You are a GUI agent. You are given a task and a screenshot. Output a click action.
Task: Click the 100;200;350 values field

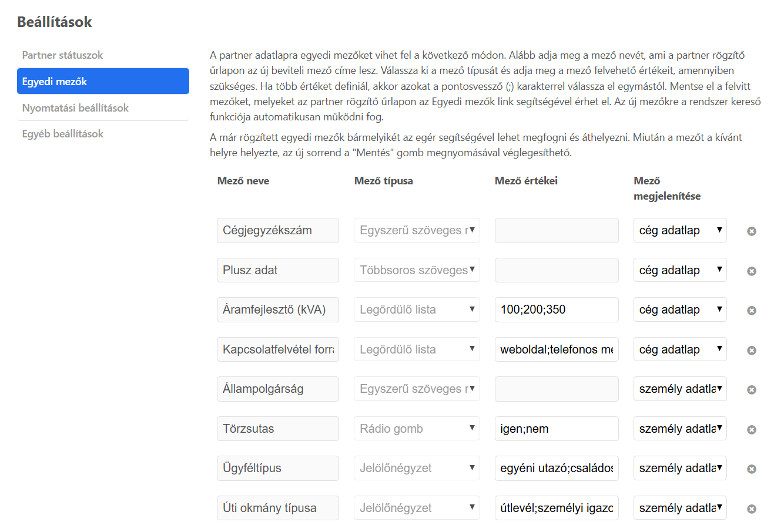pos(556,309)
